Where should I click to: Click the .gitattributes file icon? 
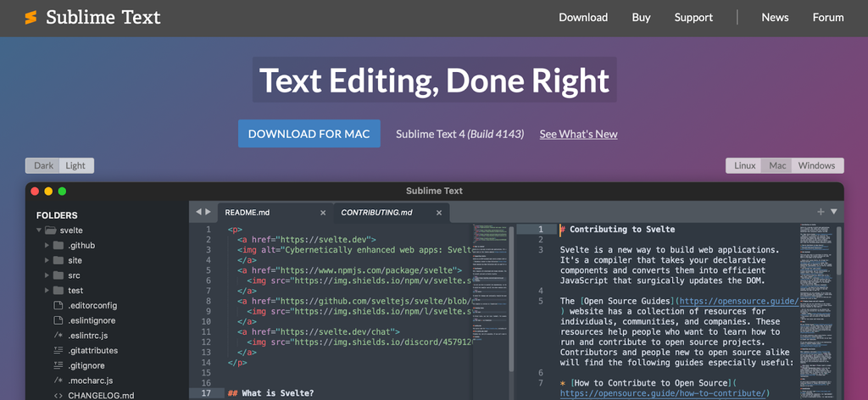coord(58,350)
